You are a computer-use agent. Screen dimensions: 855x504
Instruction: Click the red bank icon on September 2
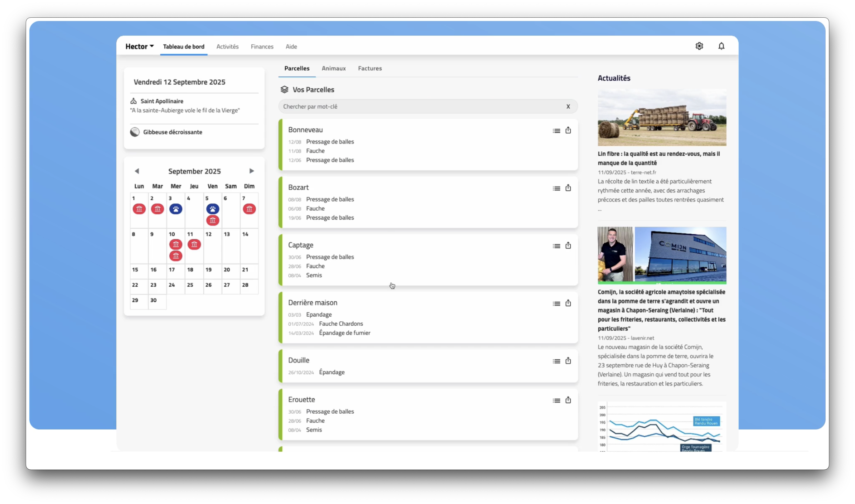tap(157, 209)
